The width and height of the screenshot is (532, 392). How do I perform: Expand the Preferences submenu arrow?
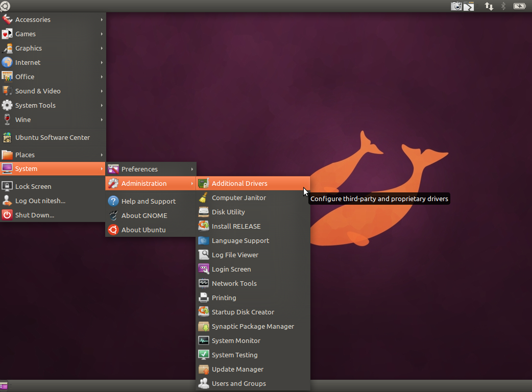(x=192, y=169)
